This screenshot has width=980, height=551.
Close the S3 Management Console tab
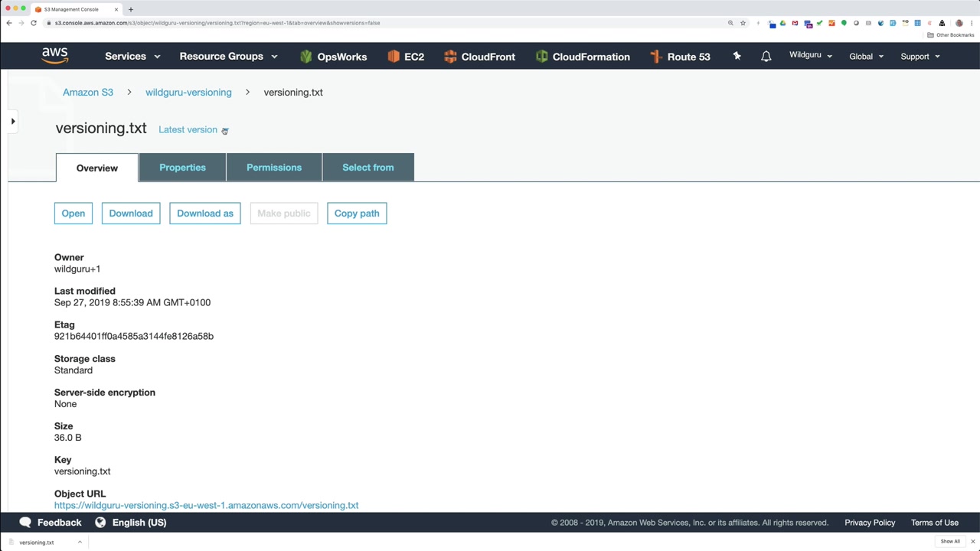(116, 9)
